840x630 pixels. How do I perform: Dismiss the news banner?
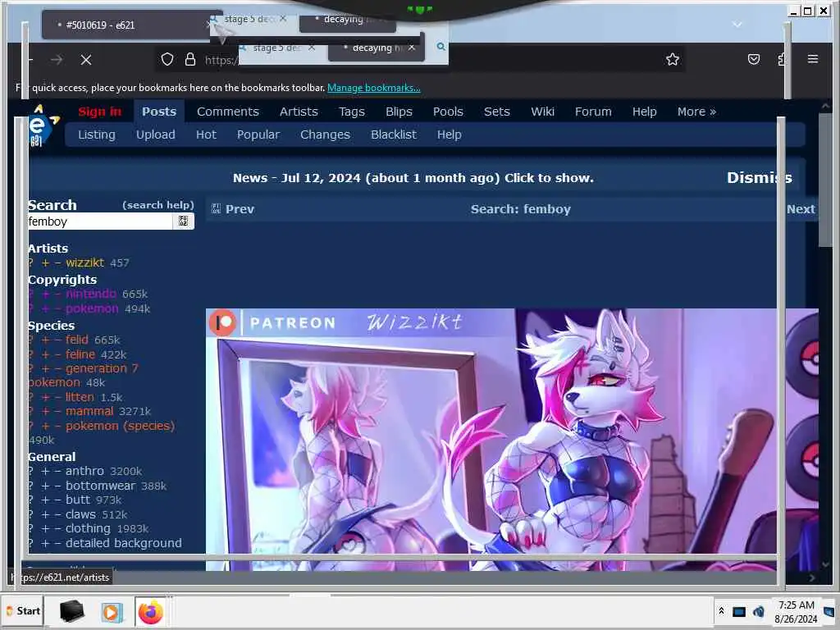tap(759, 177)
